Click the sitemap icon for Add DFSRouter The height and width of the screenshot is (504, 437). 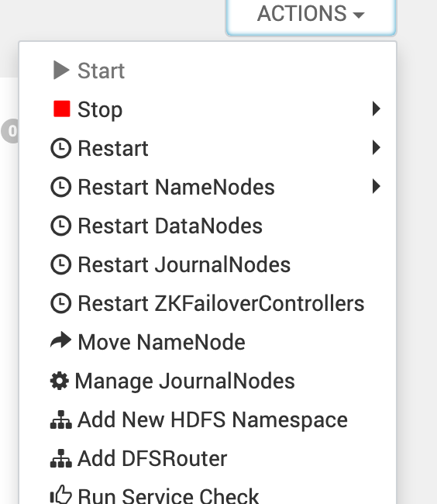(x=60, y=458)
